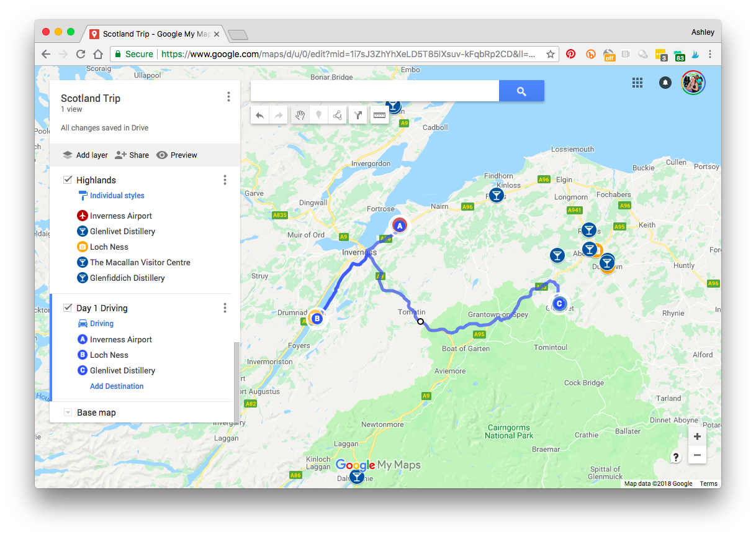Image resolution: width=756 pixels, height=538 pixels.
Task: Select the draw line tool
Action: [x=337, y=115]
